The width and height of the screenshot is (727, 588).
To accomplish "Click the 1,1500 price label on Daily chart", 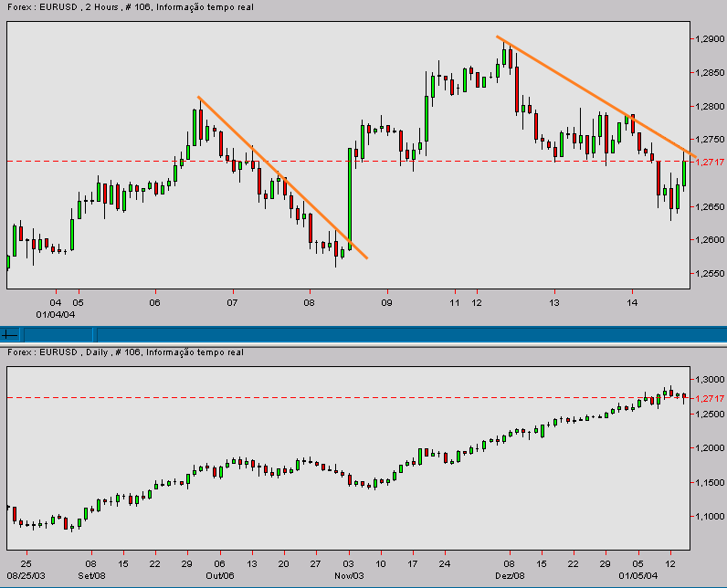I will click(x=710, y=483).
